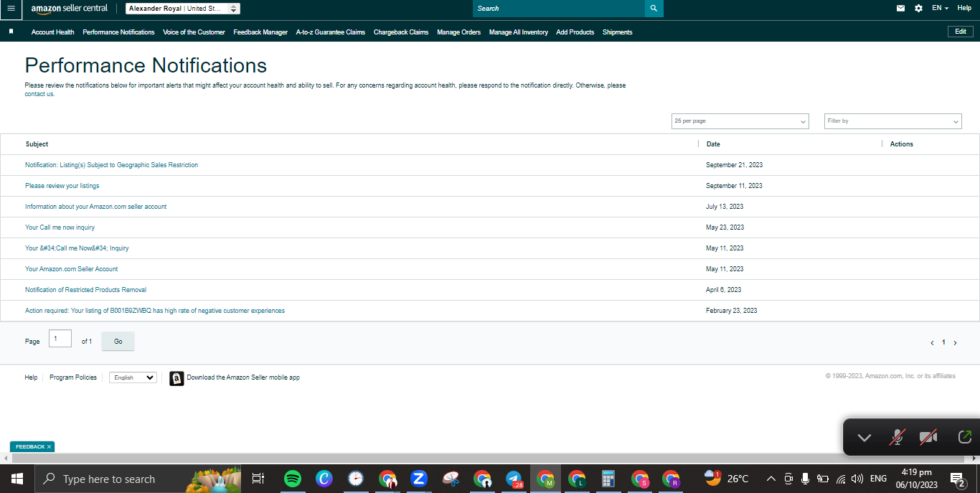Collapse the meeting controls overlay chevron
Screen dimensions: 980x493
(864, 438)
